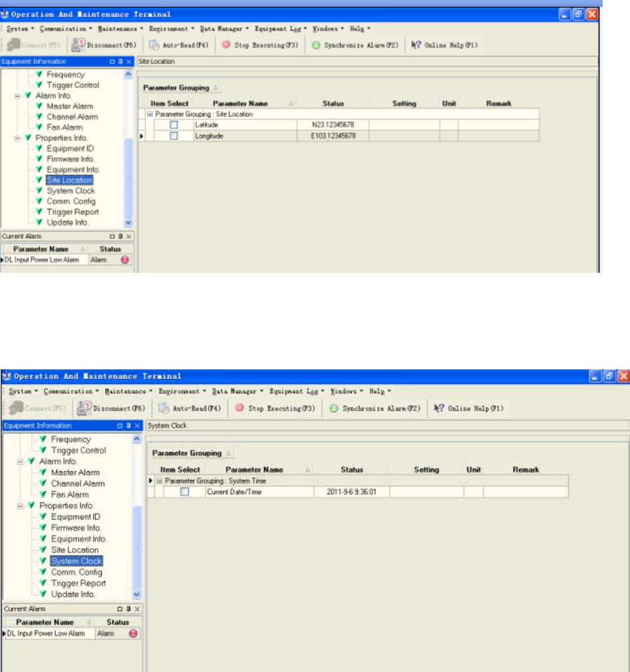Select Site Location in upper window tree
The width and height of the screenshot is (630, 672).
coord(69,180)
